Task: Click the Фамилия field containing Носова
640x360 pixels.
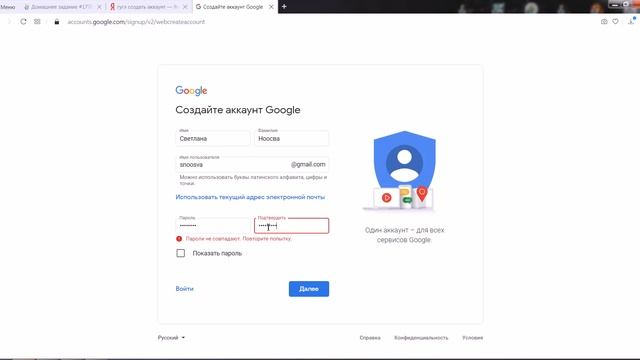Action: point(291,138)
